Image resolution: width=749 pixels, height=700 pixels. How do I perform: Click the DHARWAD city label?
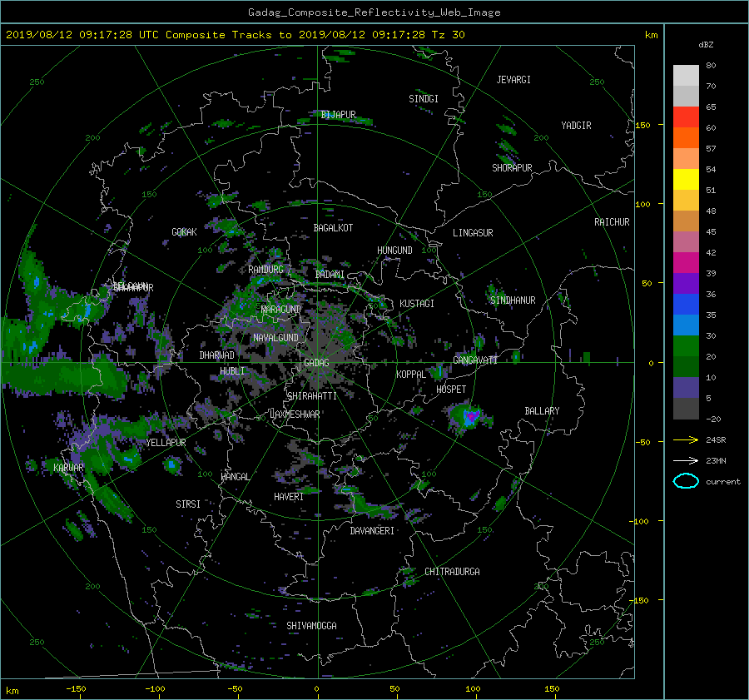tap(217, 355)
